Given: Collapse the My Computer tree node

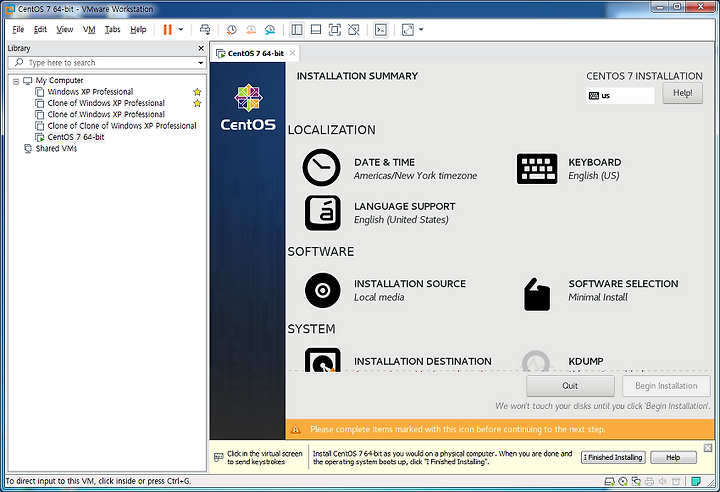Looking at the screenshot, I should pos(16,81).
